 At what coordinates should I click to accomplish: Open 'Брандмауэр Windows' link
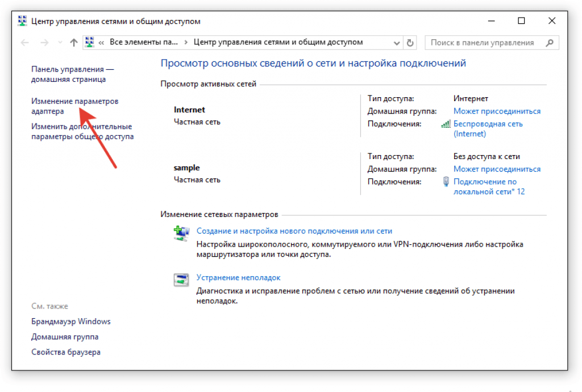(x=71, y=321)
